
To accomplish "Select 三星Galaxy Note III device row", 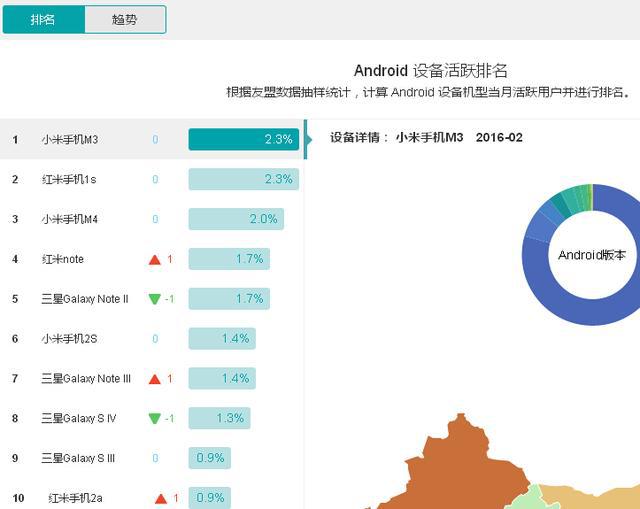I will (x=152, y=378).
